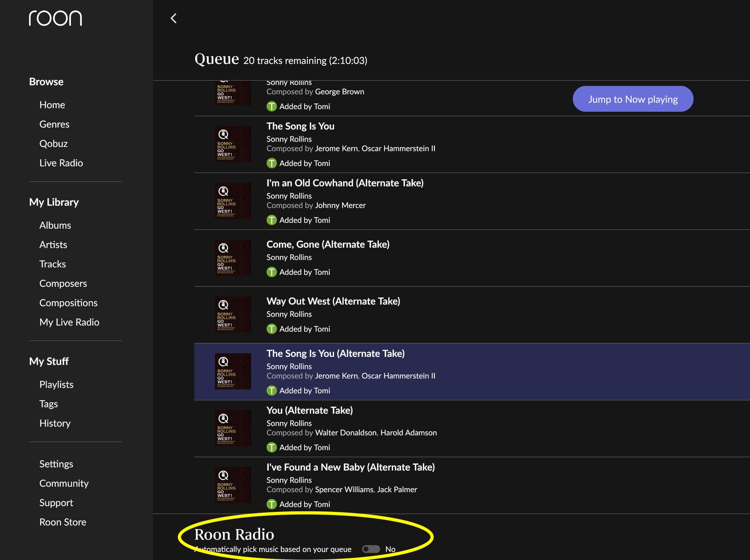Click album art for You (Alternate Take)
Viewport: 750px width, 560px height.
(233, 428)
